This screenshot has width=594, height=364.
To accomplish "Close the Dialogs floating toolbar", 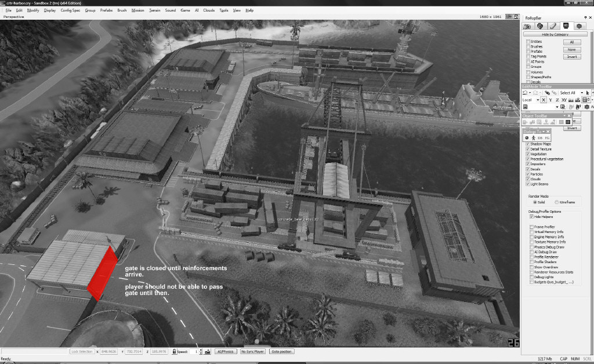I will 548,132.
